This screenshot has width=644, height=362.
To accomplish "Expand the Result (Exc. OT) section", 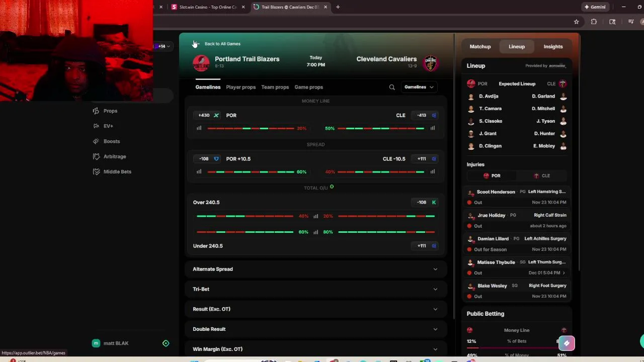I will 315,309.
